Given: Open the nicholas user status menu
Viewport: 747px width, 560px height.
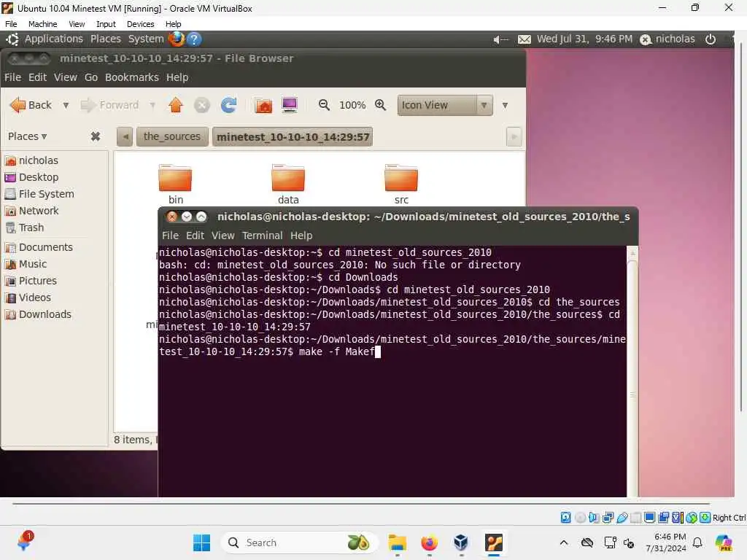Looking at the screenshot, I should (x=667, y=39).
